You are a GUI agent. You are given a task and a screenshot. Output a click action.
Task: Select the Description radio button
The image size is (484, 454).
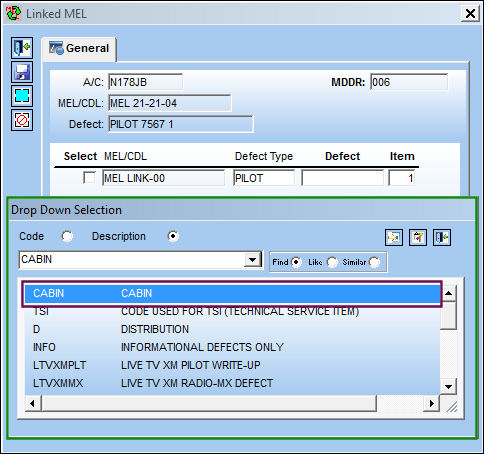(x=173, y=236)
